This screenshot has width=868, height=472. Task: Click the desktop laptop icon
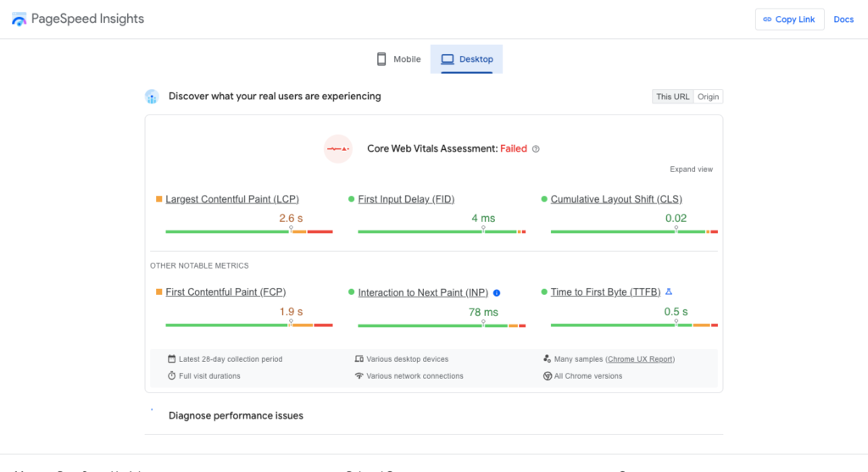point(448,59)
